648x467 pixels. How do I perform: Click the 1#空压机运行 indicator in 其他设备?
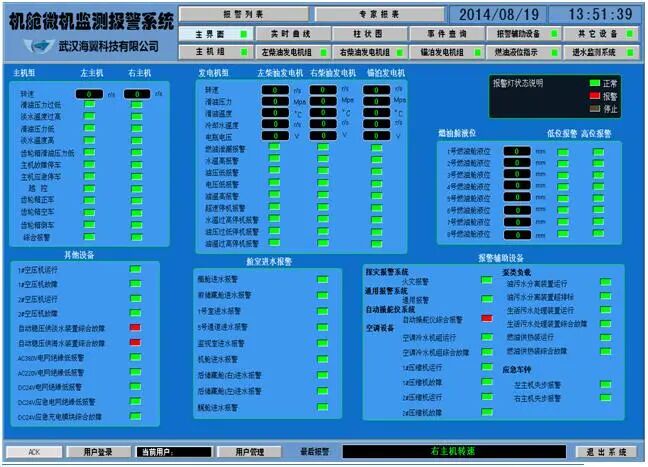[x=135, y=269]
